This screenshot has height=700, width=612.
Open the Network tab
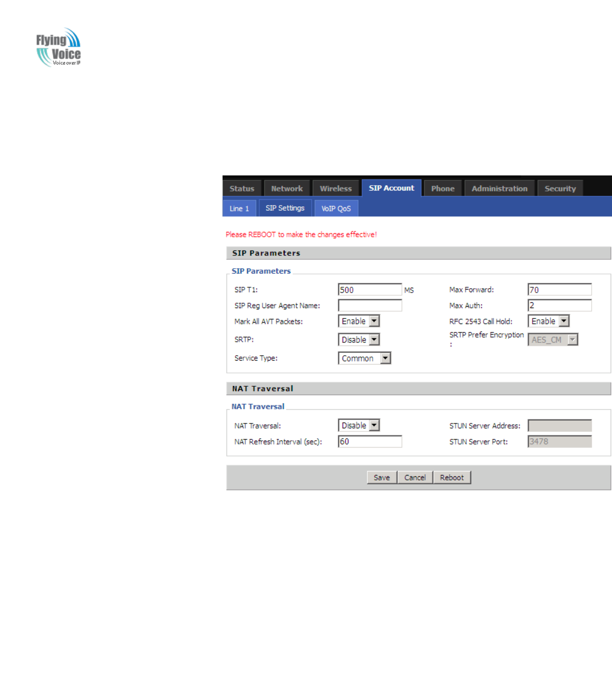(287, 188)
